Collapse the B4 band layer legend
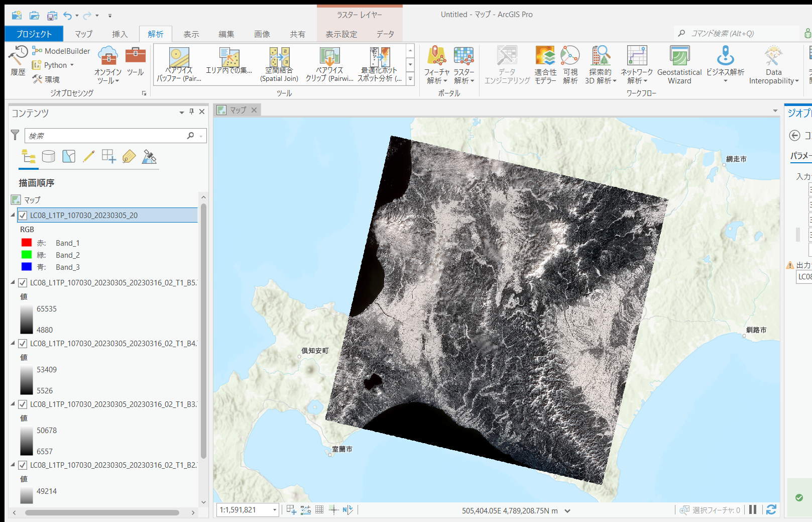The image size is (812, 522). tap(12, 344)
